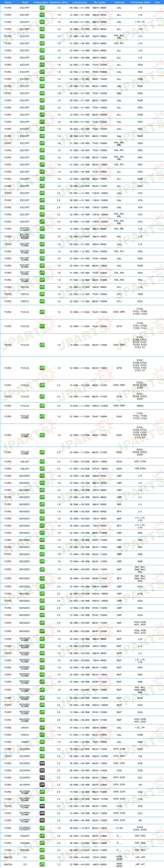
Task: Select the HMDA engine code cell
Action: [x=140, y=406]
